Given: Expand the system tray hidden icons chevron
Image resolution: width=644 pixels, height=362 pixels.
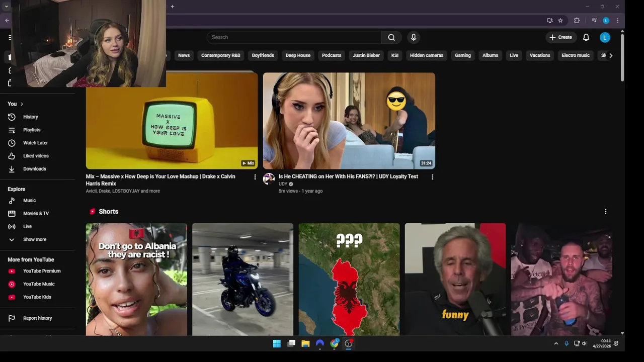Looking at the screenshot, I should [x=556, y=343].
